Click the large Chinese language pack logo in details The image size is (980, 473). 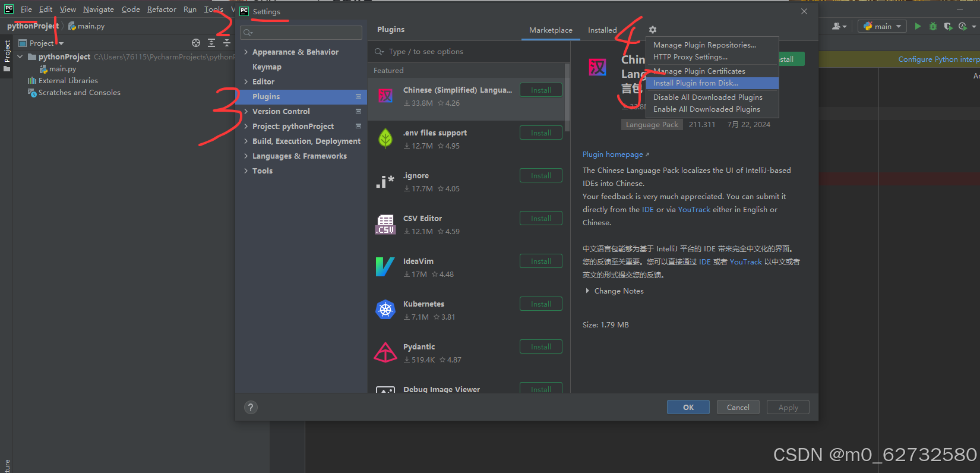tap(598, 67)
